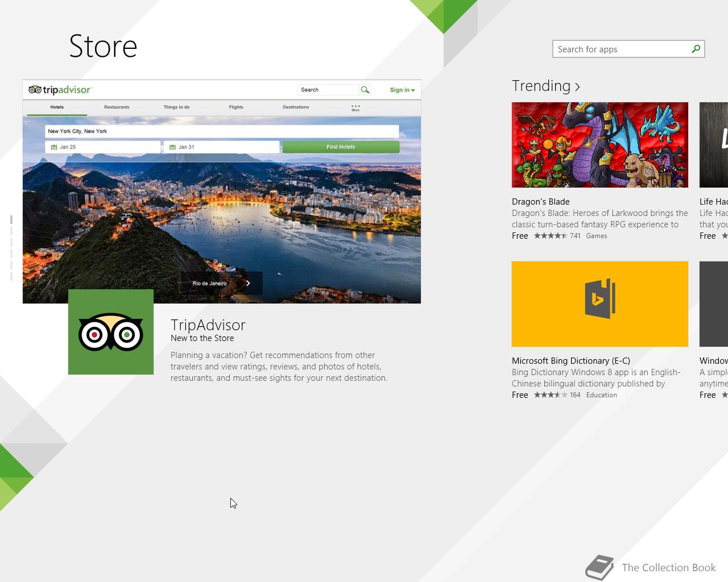Click the Bing Dictionary Free price
The image size is (728, 582).
(520, 395)
